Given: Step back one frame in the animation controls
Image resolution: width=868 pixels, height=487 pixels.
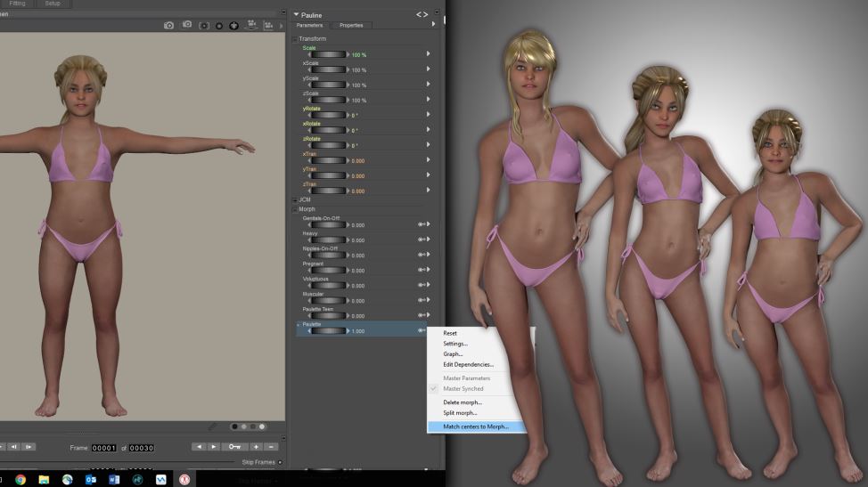Looking at the screenshot, I should pos(14,447).
